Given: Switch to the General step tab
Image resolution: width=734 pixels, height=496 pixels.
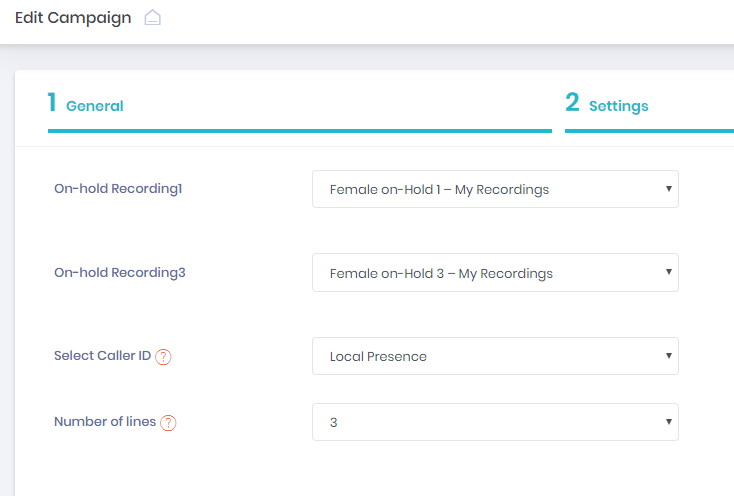Looking at the screenshot, I should [x=95, y=106].
